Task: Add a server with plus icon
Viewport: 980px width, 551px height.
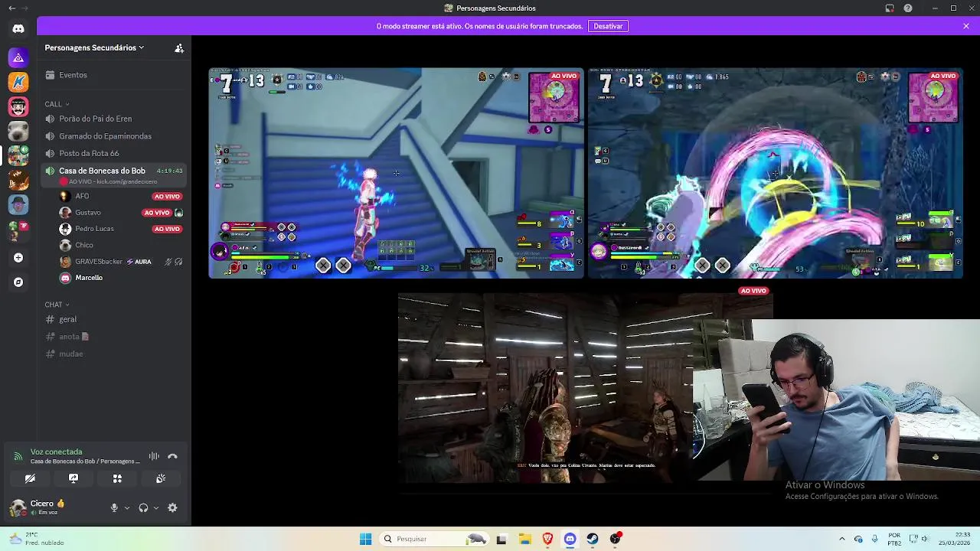Action: [x=18, y=258]
